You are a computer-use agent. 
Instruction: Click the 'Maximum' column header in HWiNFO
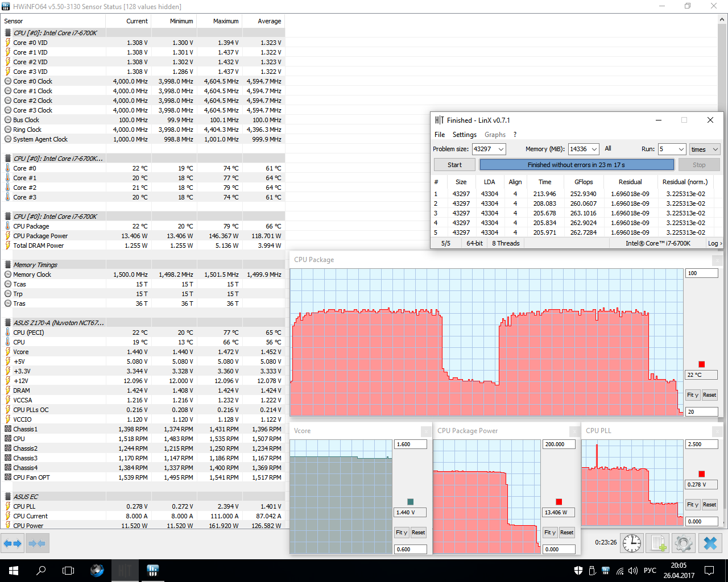[x=219, y=21]
